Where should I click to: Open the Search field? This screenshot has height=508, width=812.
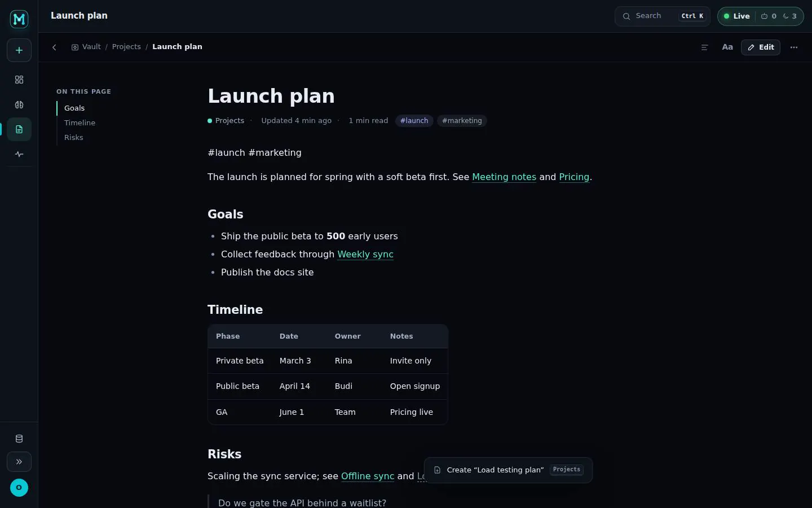663,16
